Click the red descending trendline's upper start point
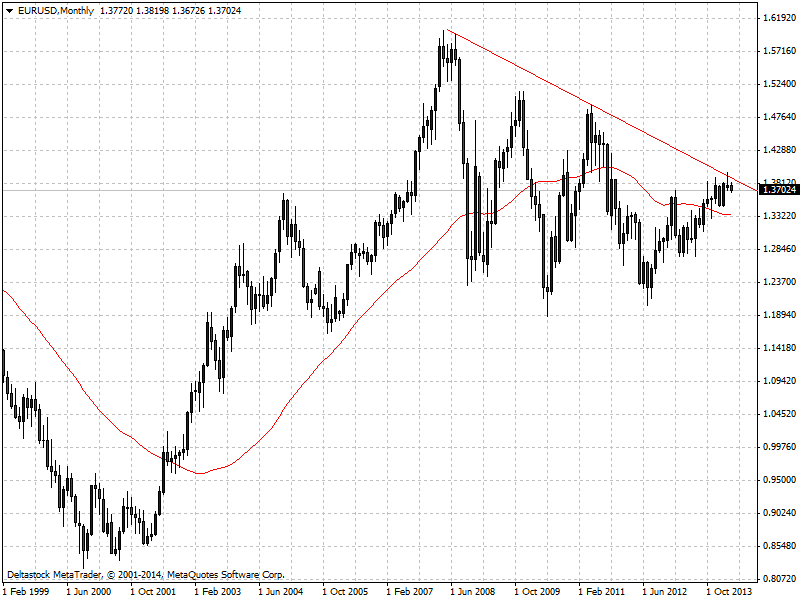Image resolution: width=800 pixels, height=600 pixels. click(447, 30)
